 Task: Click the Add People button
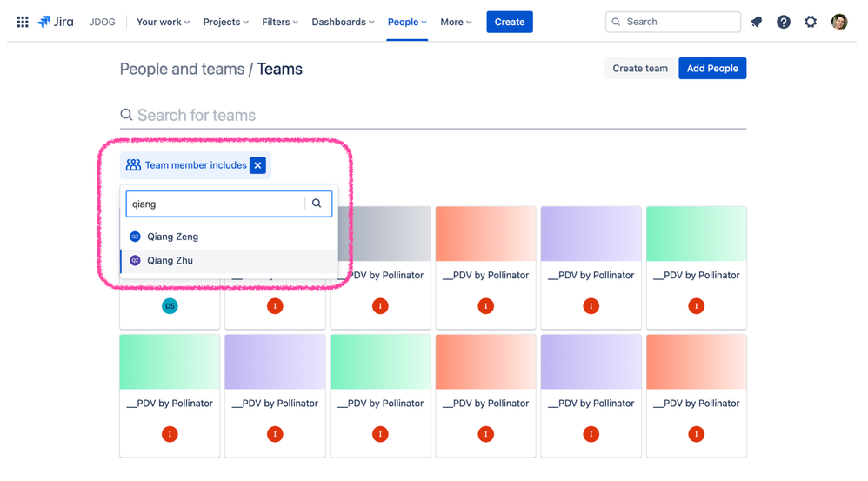[712, 68]
